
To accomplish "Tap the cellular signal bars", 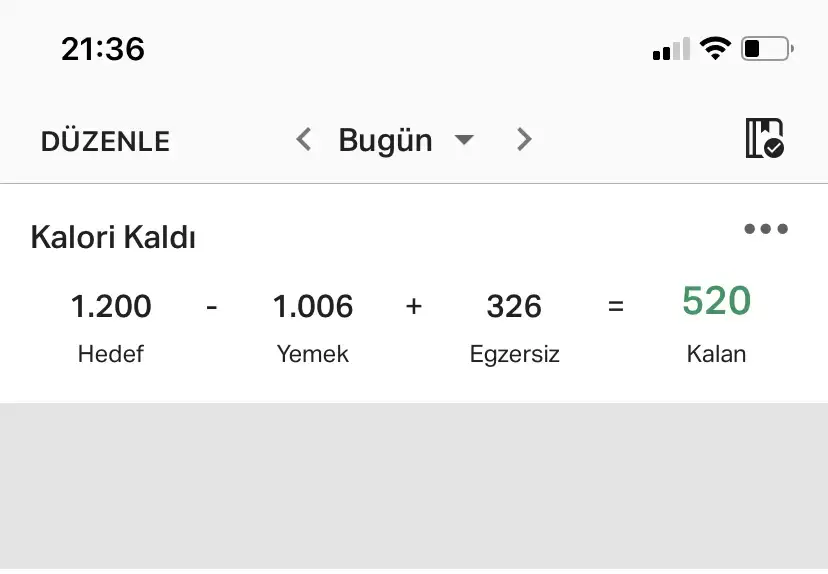I will (x=671, y=49).
